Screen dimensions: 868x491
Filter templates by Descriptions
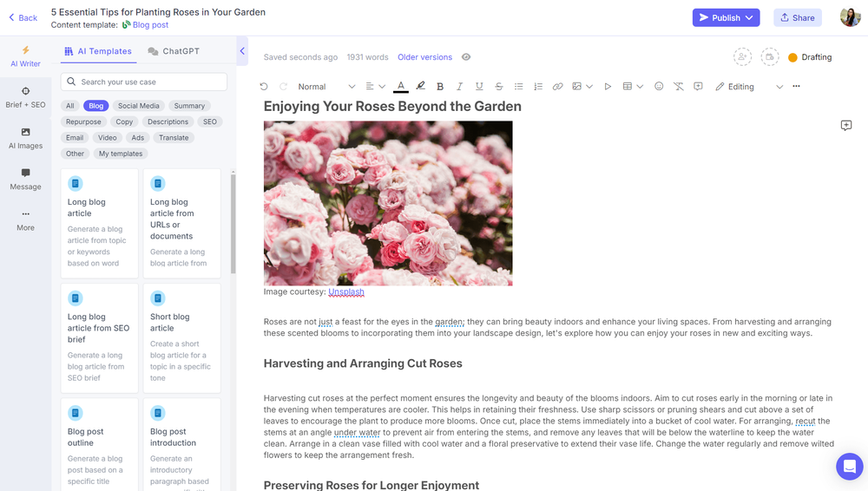(168, 121)
